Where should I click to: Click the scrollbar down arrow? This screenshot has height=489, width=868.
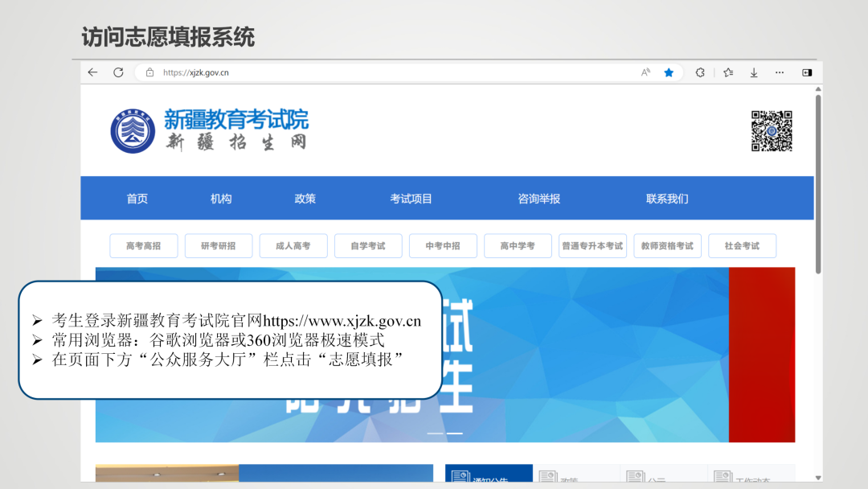(x=818, y=478)
